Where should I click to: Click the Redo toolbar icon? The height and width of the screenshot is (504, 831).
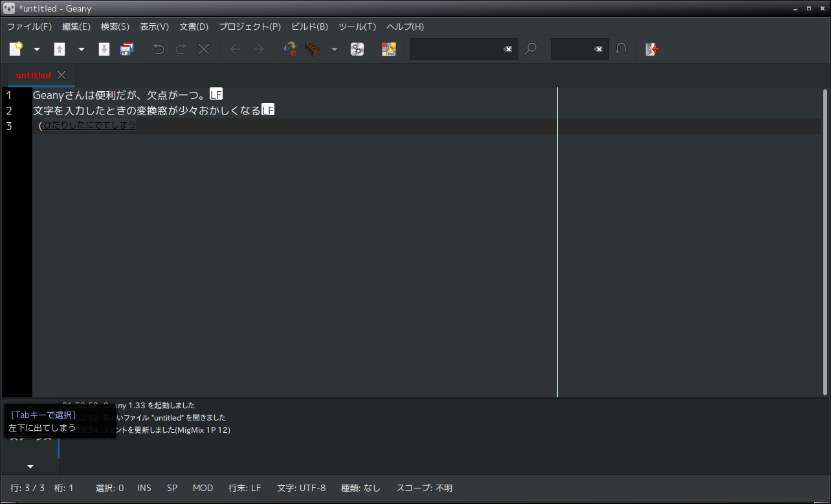click(181, 49)
